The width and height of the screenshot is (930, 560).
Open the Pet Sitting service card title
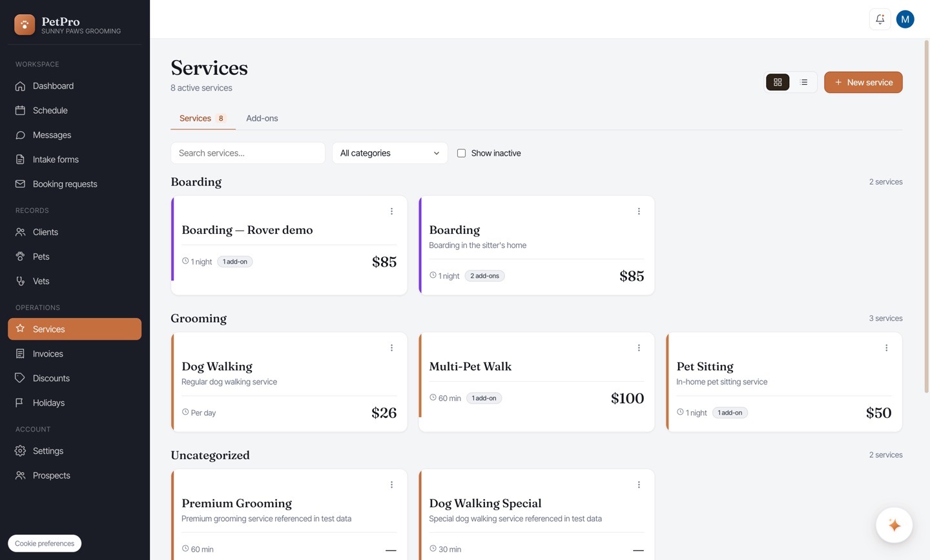[705, 366]
